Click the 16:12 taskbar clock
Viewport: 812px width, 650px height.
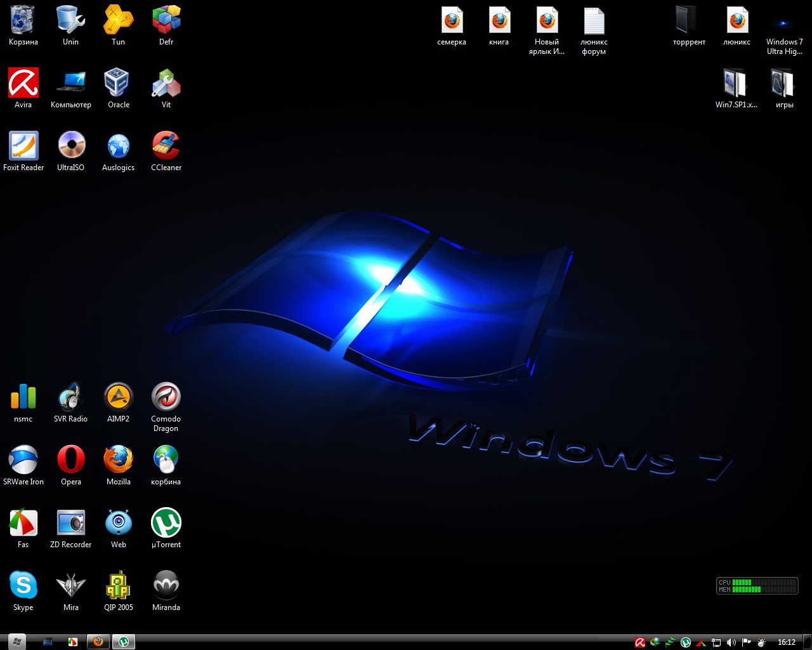pyautogui.click(x=787, y=642)
